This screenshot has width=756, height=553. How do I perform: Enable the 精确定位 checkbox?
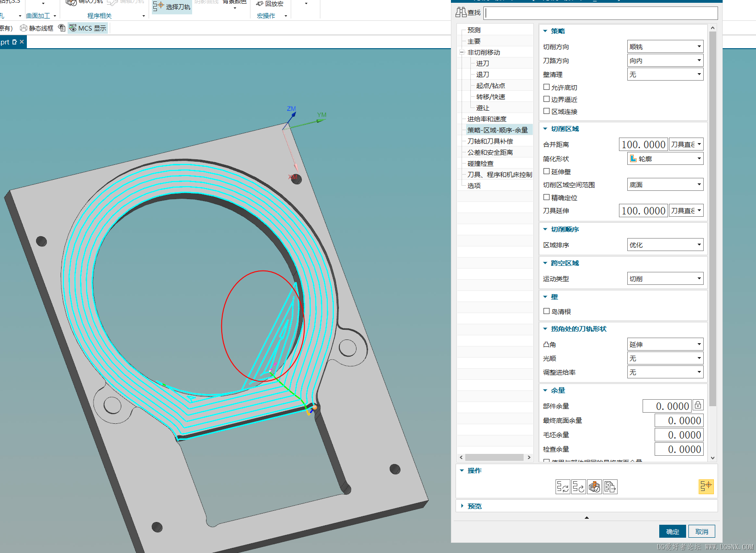[x=546, y=197]
